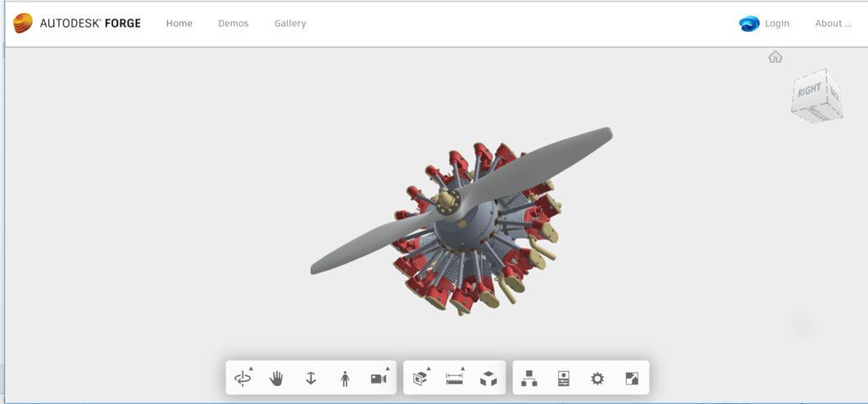Open viewer Settings gear
Viewport: 868px width, 404px height.
point(598,379)
